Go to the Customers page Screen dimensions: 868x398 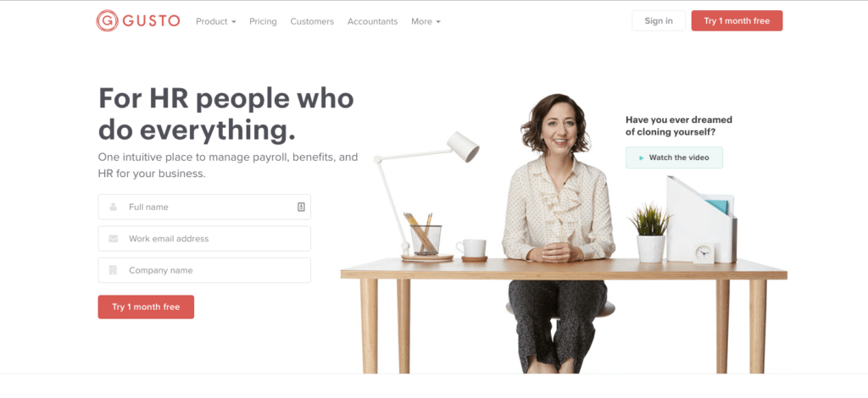point(312,21)
